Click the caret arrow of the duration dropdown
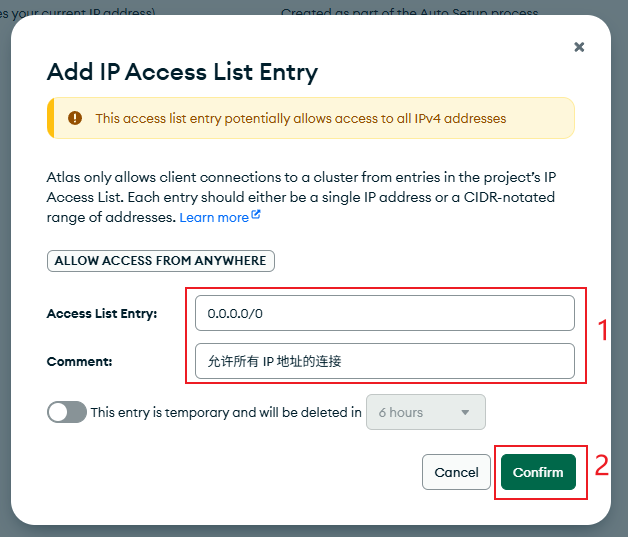Screen dimensions: 628x537 [465, 412]
